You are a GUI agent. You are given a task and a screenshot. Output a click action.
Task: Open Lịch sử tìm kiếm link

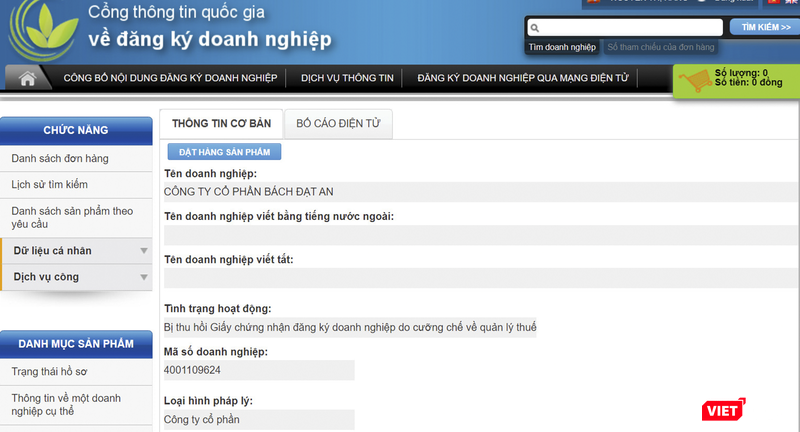pyautogui.click(x=49, y=185)
